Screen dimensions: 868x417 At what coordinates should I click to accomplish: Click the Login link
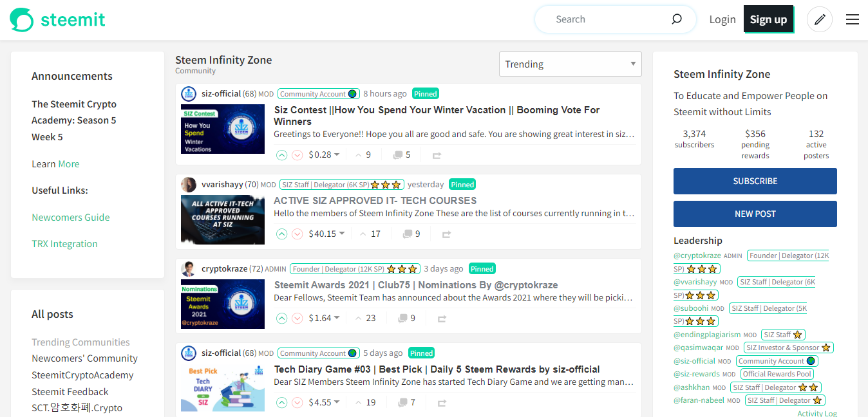tap(722, 19)
